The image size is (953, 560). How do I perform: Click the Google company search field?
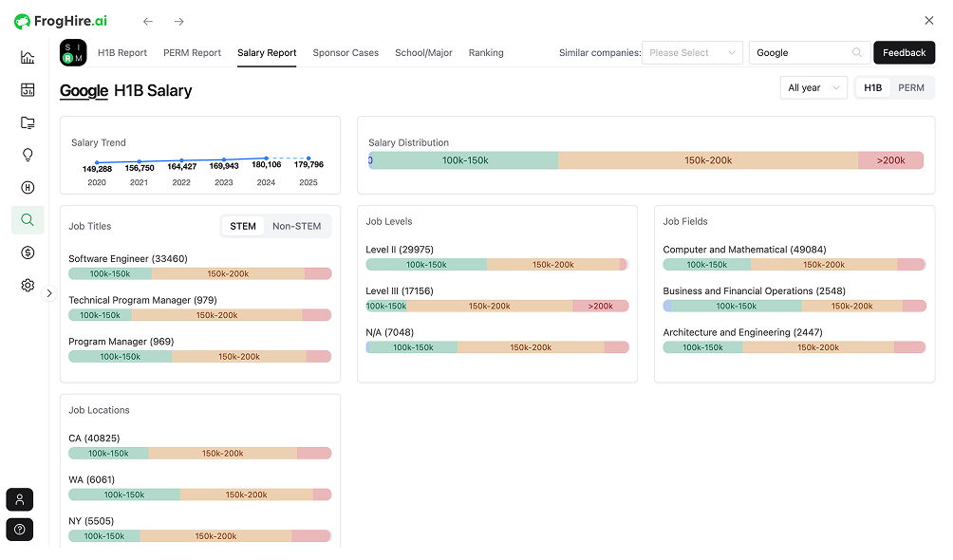(800, 53)
